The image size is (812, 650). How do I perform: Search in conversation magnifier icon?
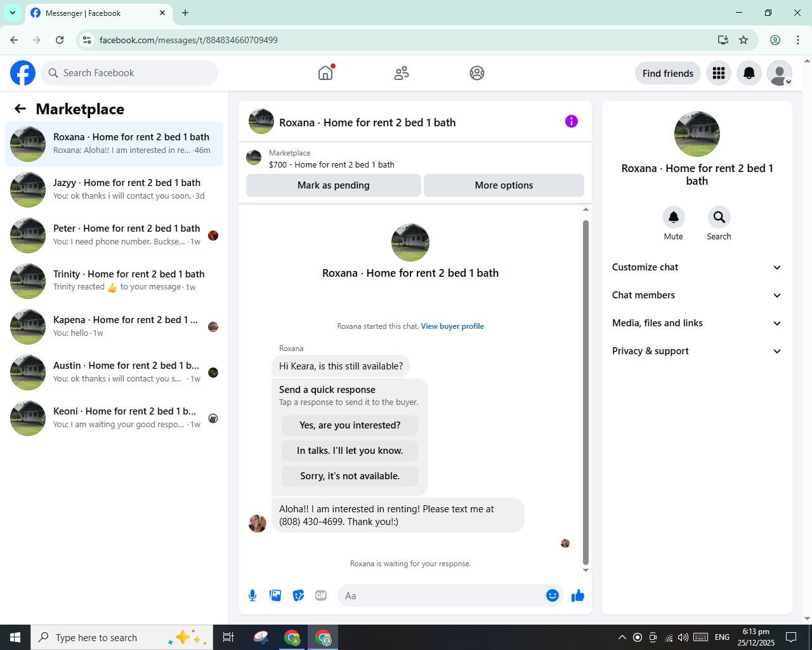point(719,217)
